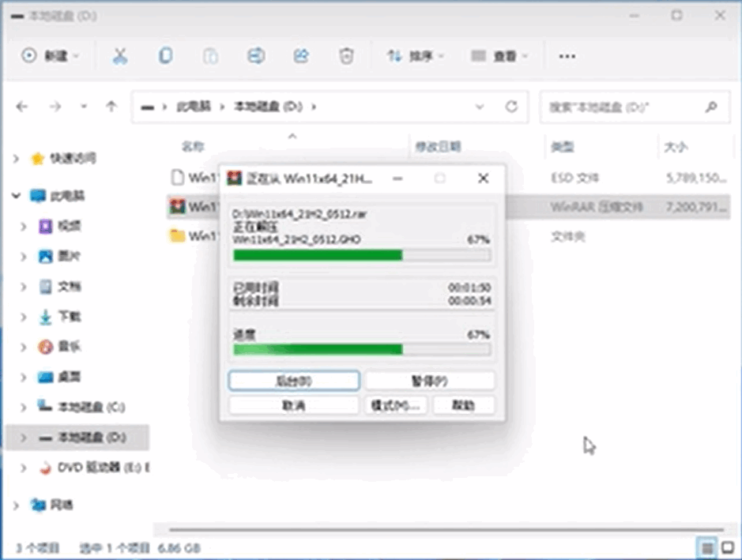Click the Share icon in toolbar
This screenshot has height=560, width=742.
point(301,56)
